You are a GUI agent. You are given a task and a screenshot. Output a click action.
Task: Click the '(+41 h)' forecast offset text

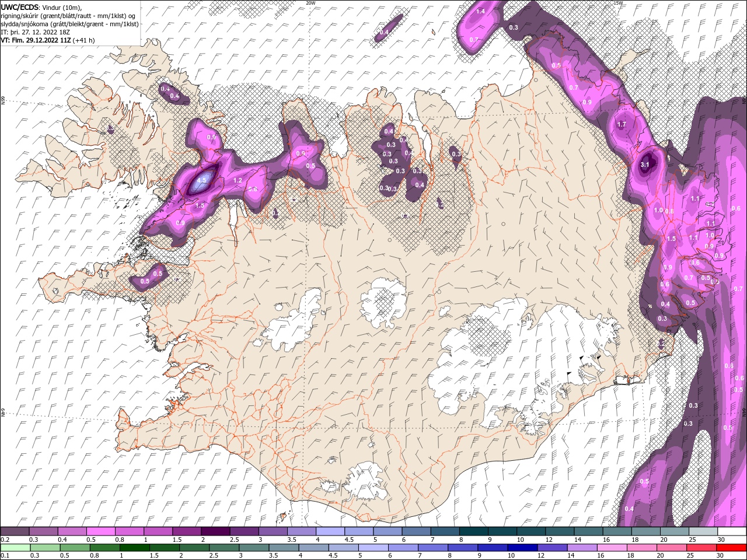point(84,40)
